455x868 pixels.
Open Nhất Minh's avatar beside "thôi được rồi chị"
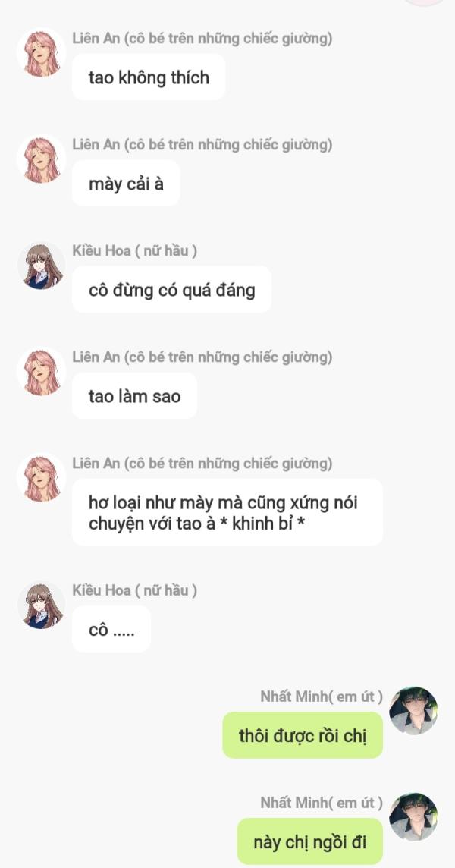pyautogui.click(x=413, y=711)
